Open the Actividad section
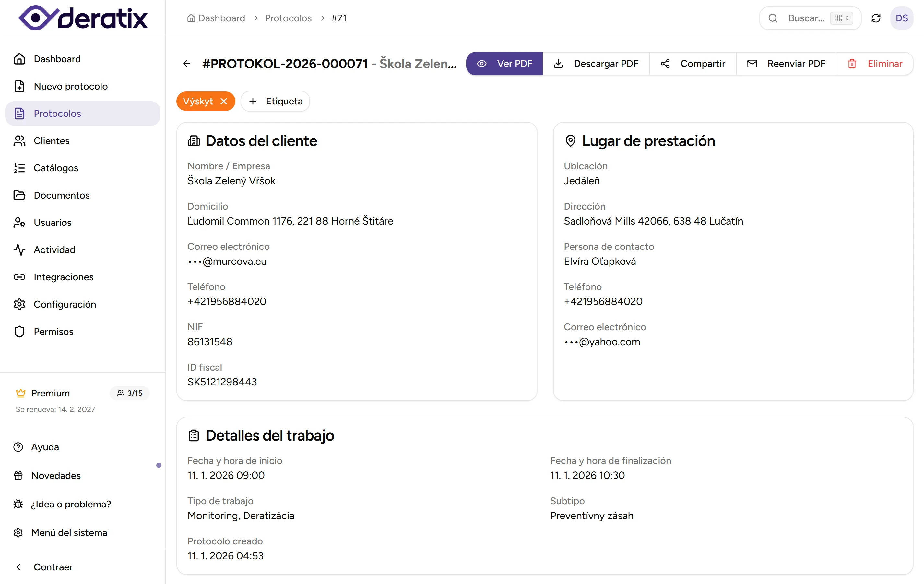 54,249
